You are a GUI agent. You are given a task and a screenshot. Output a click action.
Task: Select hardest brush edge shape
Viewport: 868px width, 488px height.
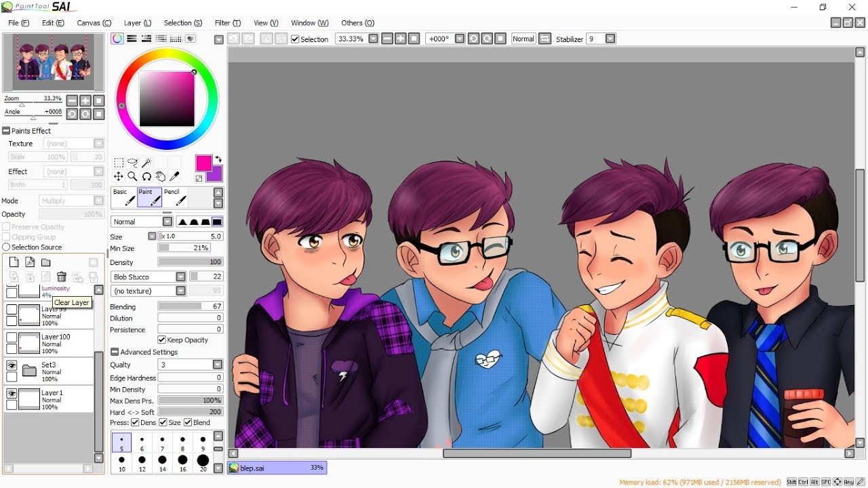(x=217, y=222)
